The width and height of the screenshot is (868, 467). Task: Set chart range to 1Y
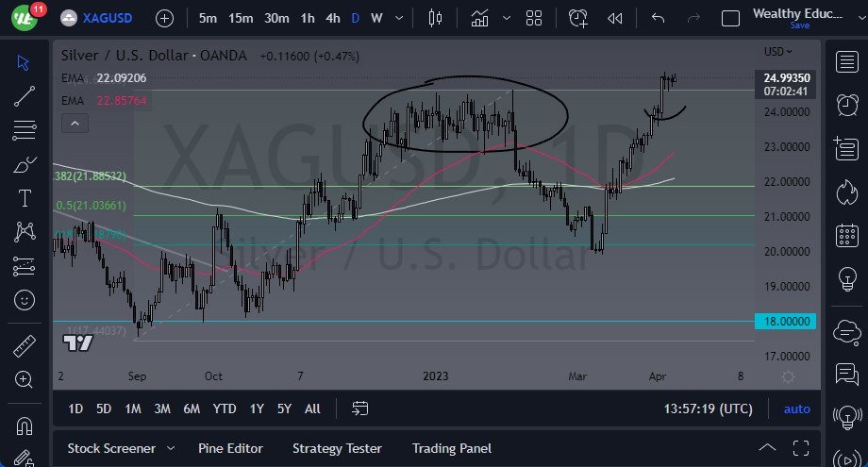[257, 409]
